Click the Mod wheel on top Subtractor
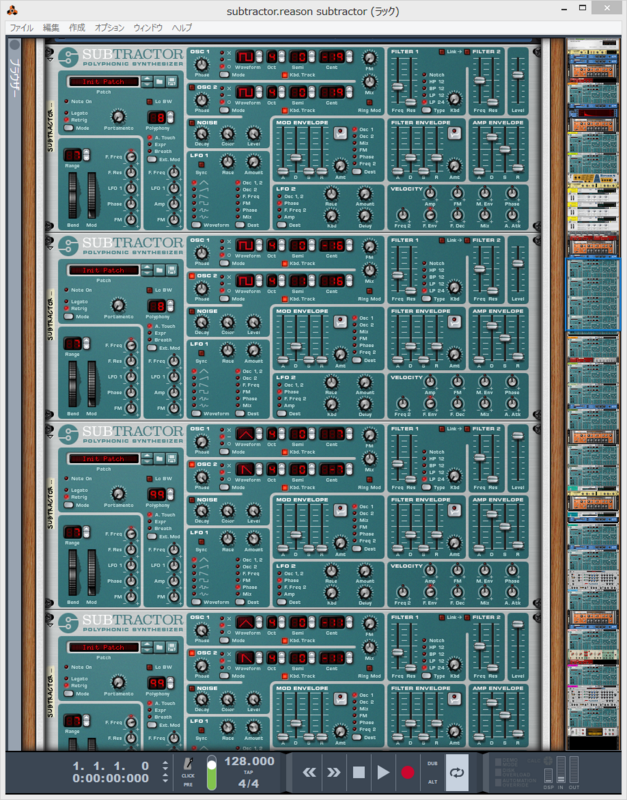Screen dimensions: 627x800 point(92,196)
